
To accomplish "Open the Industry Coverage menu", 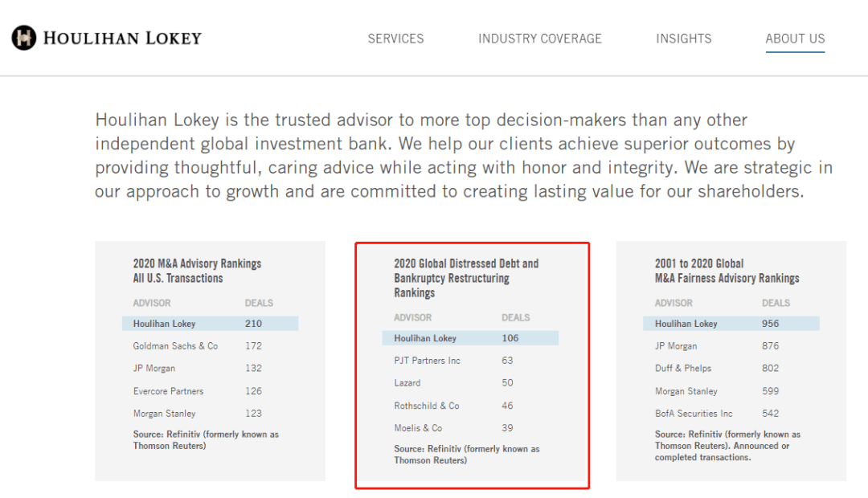I will coord(539,39).
